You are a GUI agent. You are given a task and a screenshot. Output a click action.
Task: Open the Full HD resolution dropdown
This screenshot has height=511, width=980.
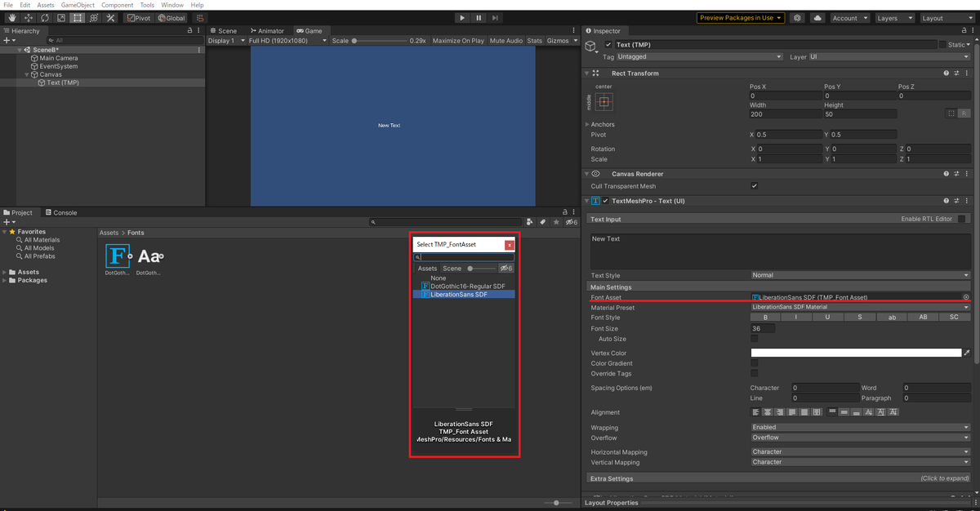pos(287,40)
